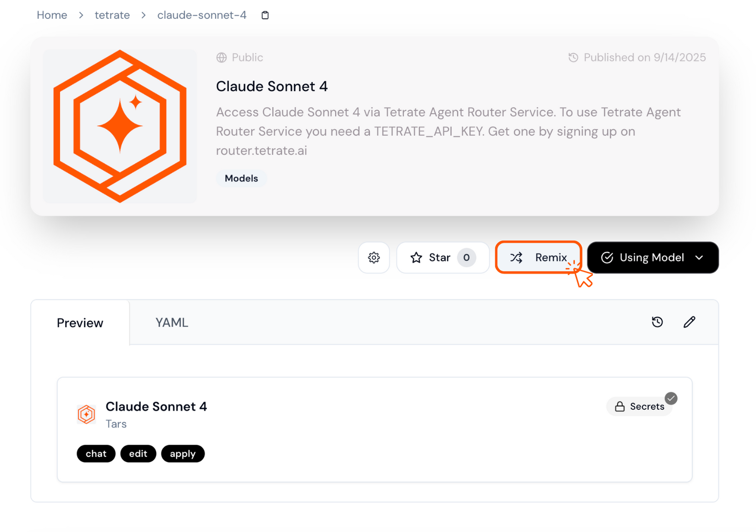Click the globe icon beside Public
This screenshot has width=756, height=532.
pyautogui.click(x=222, y=57)
